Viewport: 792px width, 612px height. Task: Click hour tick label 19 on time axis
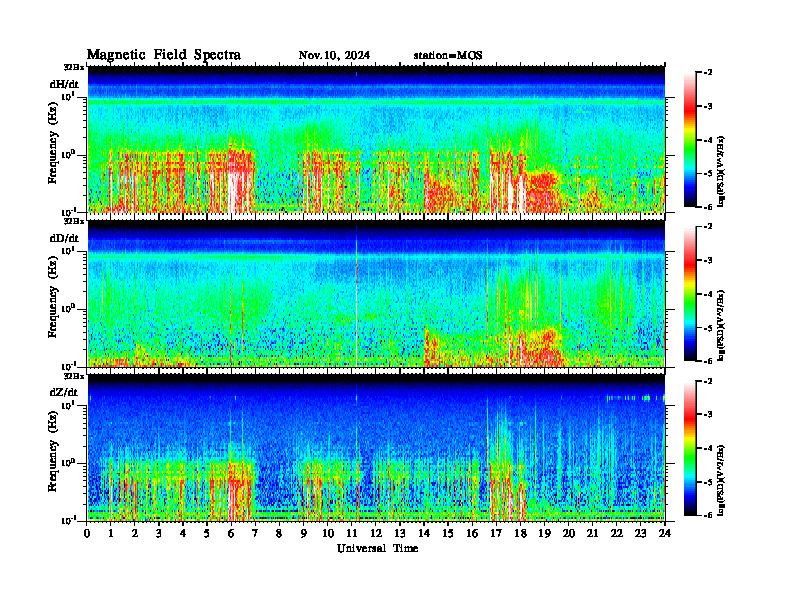point(544,533)
